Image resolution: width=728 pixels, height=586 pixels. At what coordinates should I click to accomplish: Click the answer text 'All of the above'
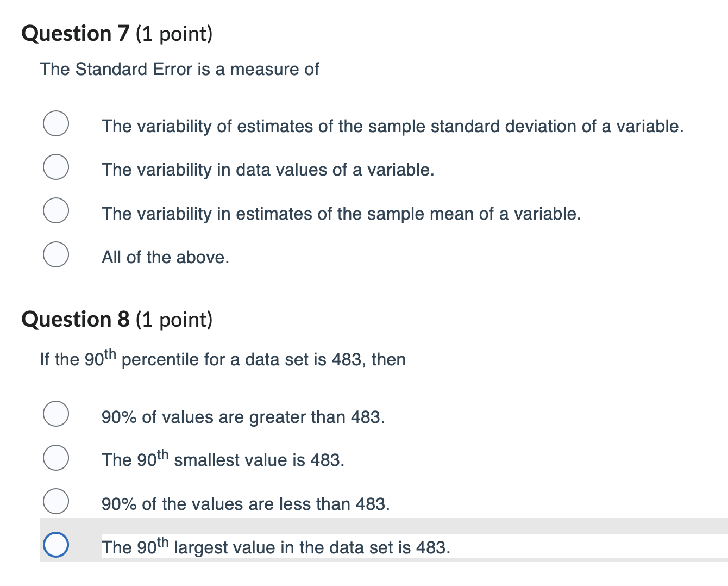[165, 257]
